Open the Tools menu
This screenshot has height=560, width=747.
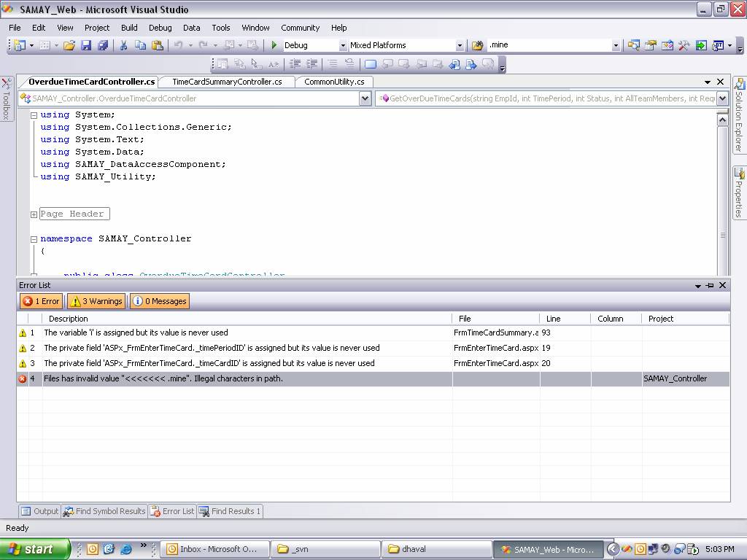[x=220, y=28]
